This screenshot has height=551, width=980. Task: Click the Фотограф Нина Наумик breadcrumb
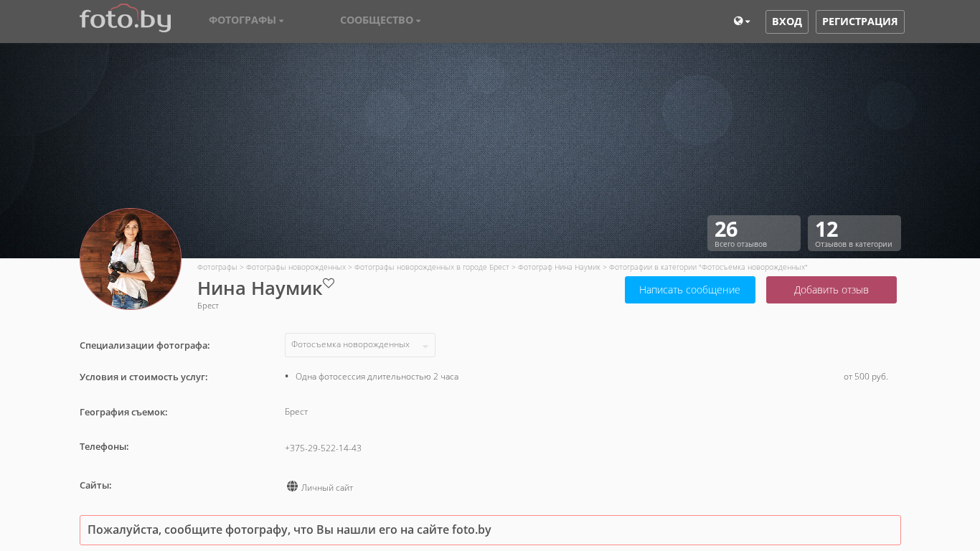559,267
